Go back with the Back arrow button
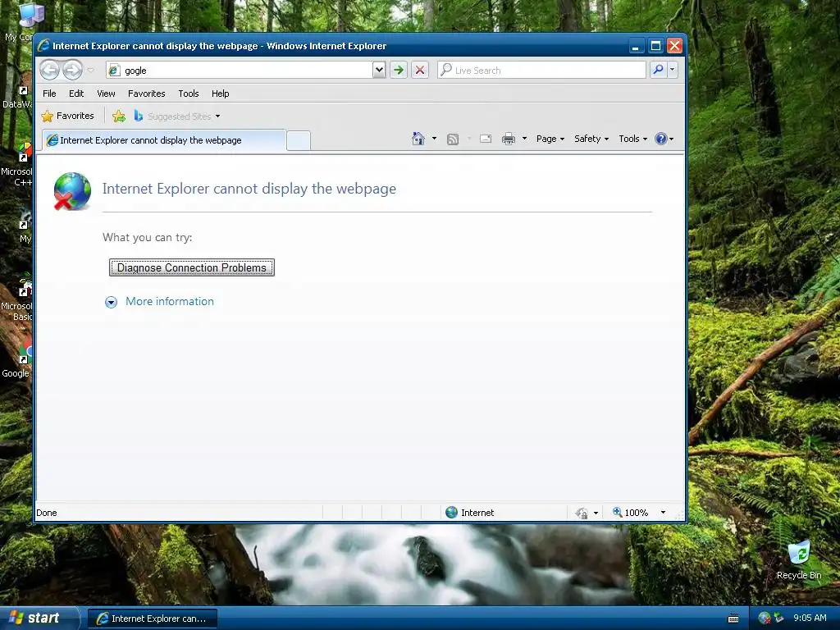 [x=50, y=70]
